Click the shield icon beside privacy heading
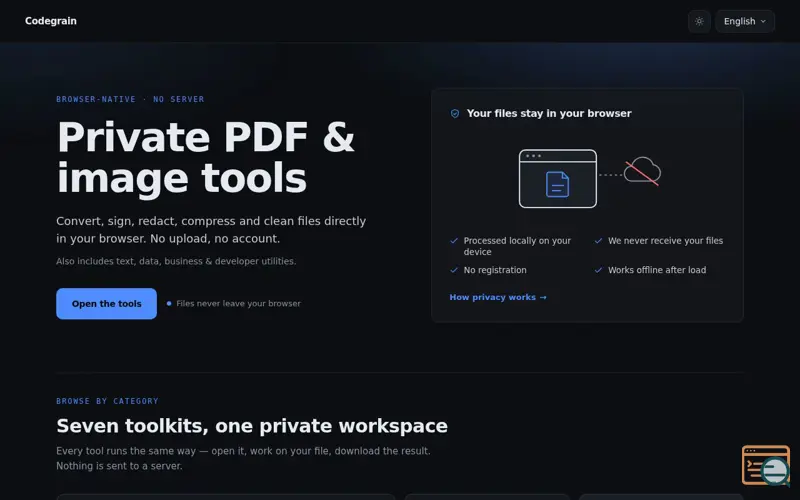This screenshot has width=800, height=500. click(455, 113)
